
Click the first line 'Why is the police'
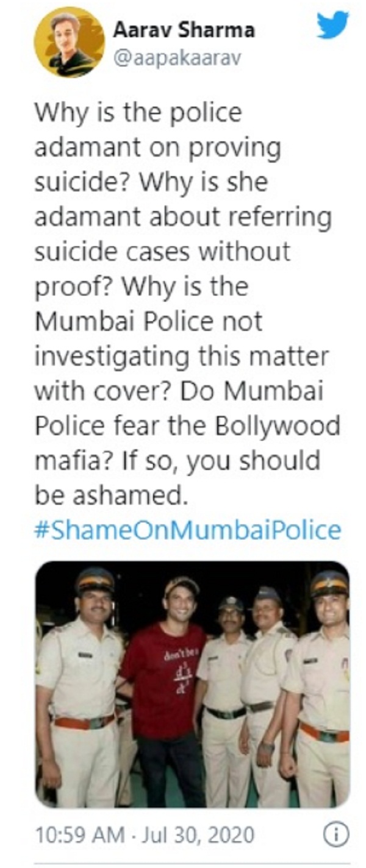coord(138,113)
